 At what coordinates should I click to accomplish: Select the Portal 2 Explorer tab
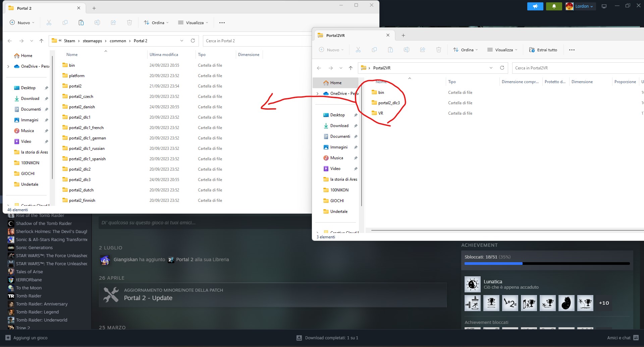tap(44, 8)
